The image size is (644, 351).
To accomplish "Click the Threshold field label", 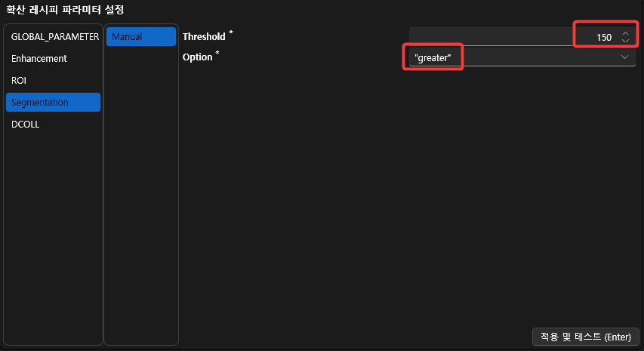I will 204,36.
